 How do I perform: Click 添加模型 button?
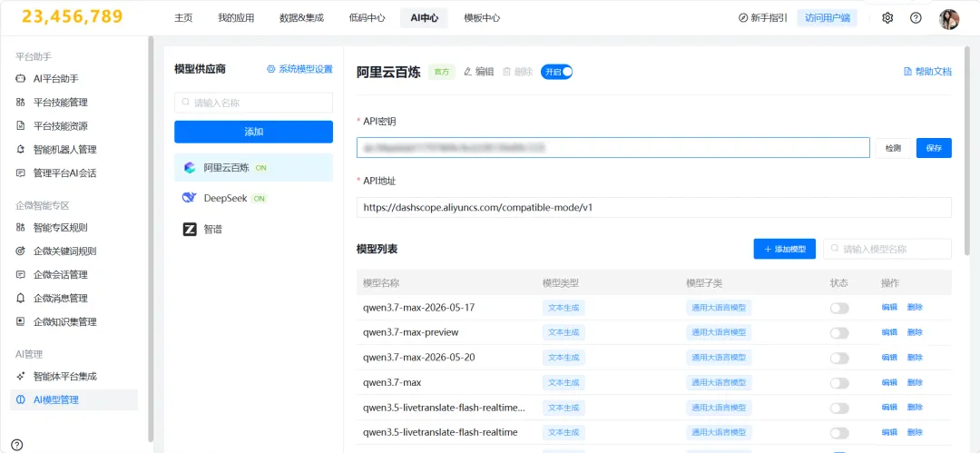coord(784,249)
